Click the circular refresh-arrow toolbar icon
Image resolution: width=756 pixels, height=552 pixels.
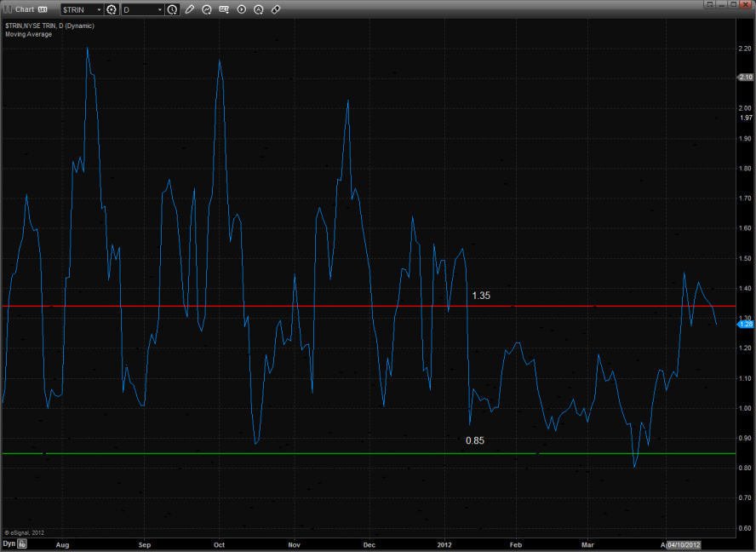[207, 9]
